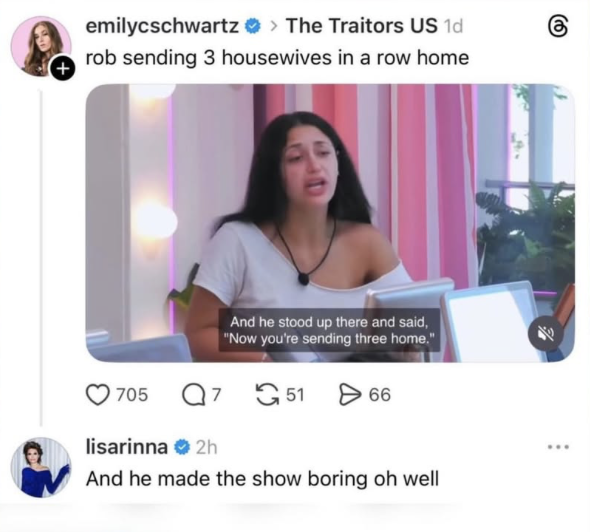The width and height of the screenshot is (590, 532).
Task: Click the verified badge next to lisarinna
Action: [x=183, y=447]
